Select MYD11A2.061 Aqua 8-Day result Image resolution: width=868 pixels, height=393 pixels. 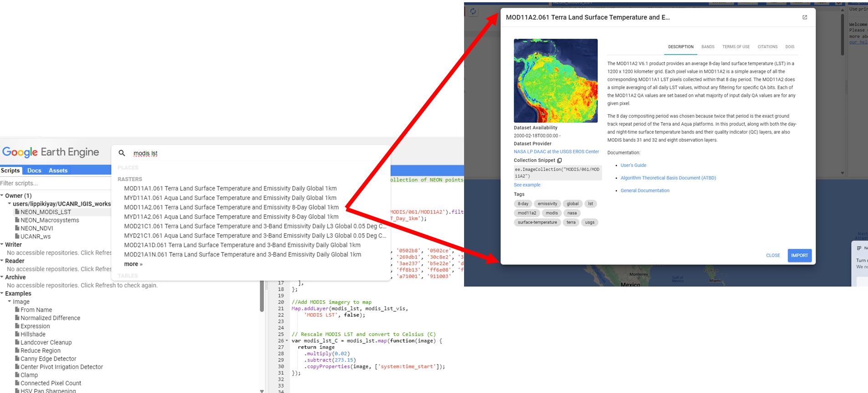point(231,217)
